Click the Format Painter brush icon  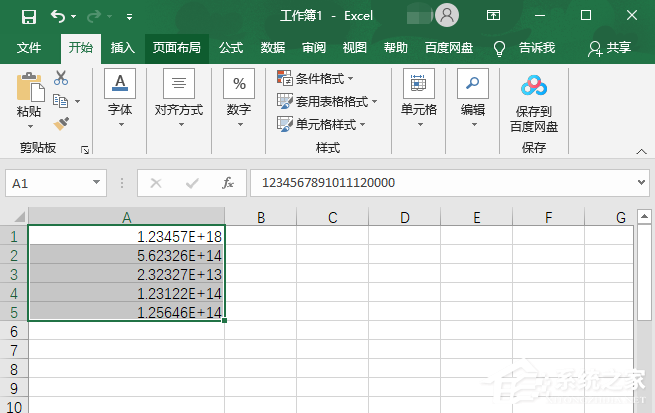61,123
